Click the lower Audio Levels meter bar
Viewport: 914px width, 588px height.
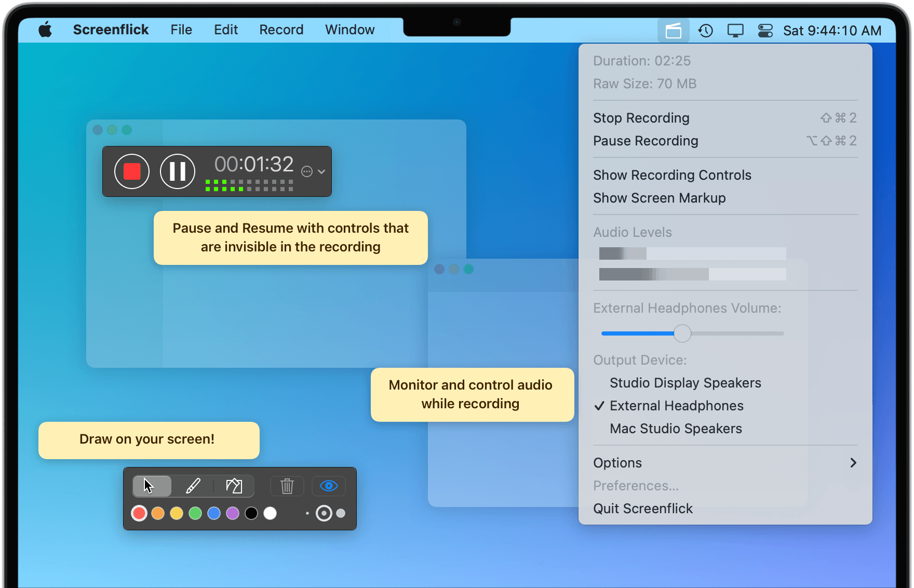point(692,274)
